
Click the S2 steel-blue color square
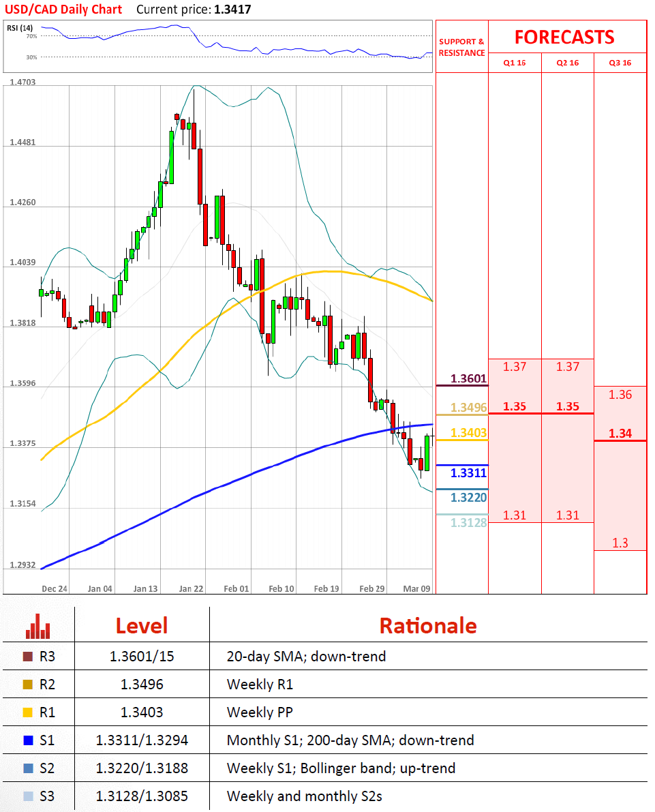pyautogui.click(x=28, y=768)
